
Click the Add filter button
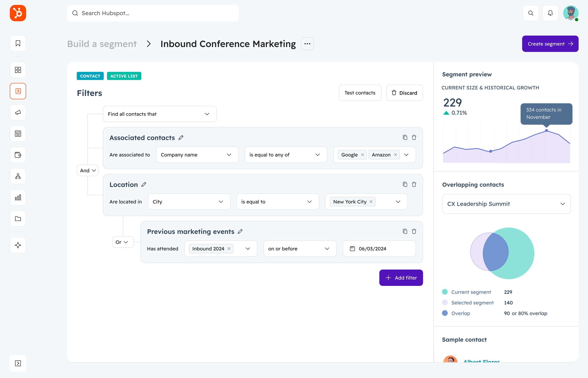point(401,277)
